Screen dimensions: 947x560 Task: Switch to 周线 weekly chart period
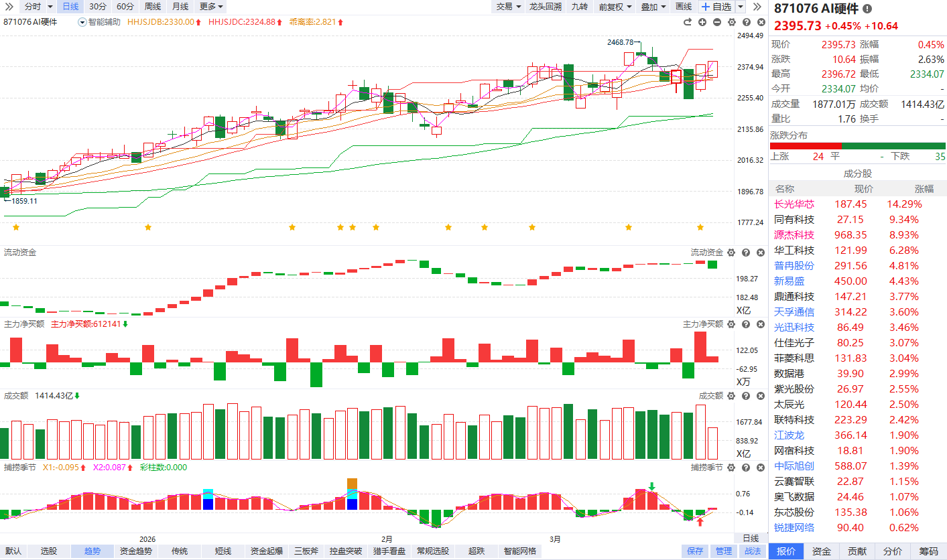coord(152,7)
